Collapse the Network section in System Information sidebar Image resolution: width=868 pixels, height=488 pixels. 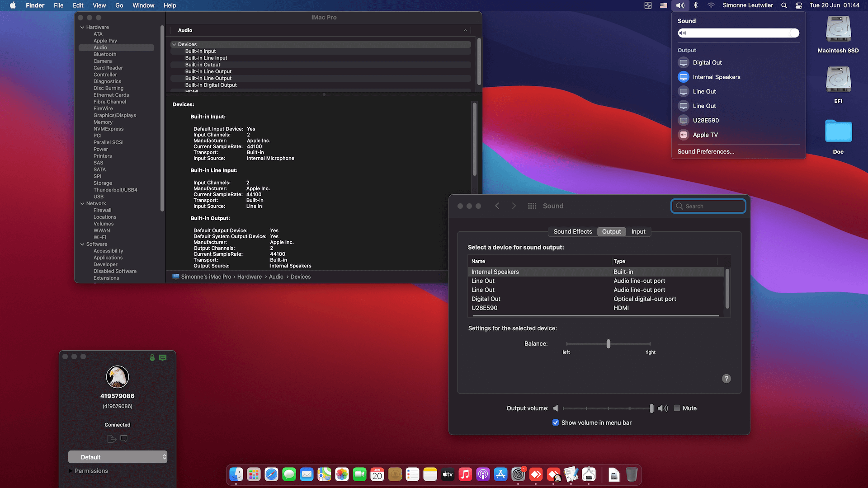click(x=82, y=203)
